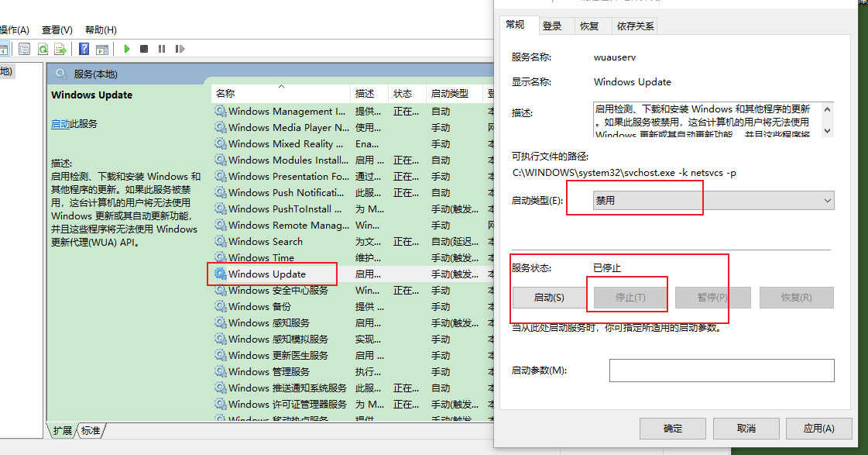Click the 启动 link to start service

[60, 124]
